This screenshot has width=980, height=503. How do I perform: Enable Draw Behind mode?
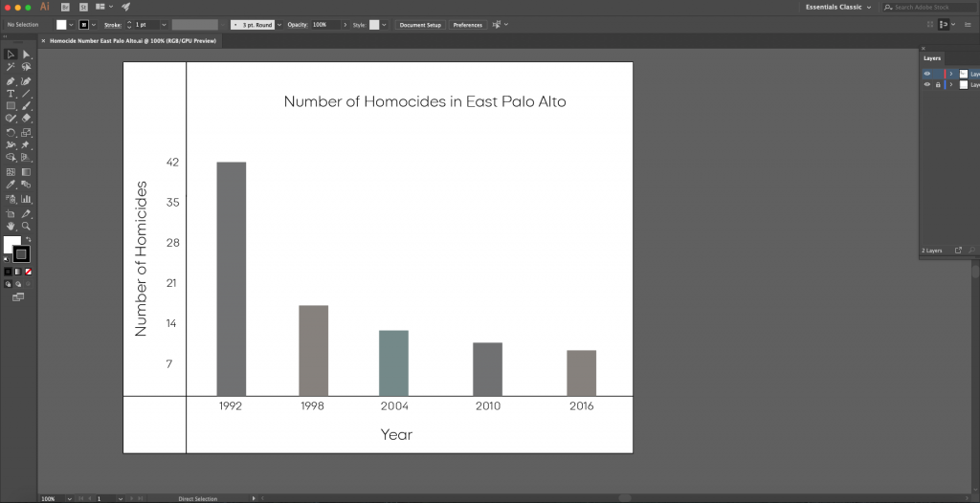pos(18,284)
